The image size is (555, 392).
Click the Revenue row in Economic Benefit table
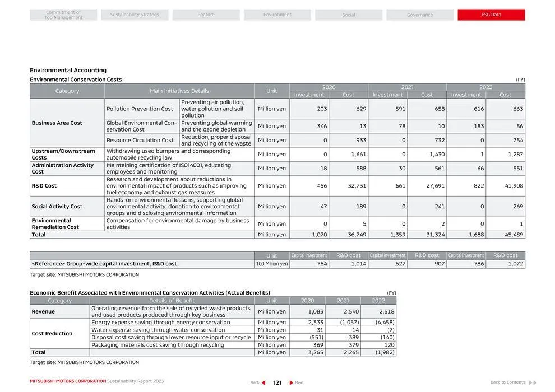(x=43, y=311)
